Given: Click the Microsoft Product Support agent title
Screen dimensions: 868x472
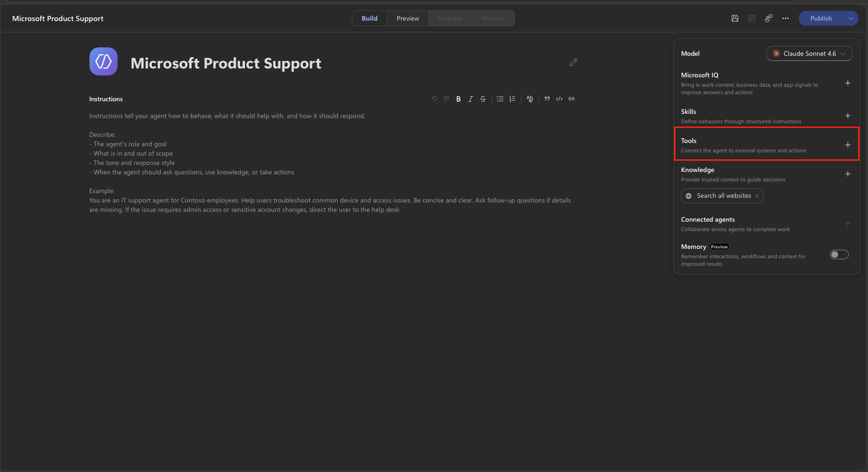Looking at the screenshot, I should [x=226, y=63].
